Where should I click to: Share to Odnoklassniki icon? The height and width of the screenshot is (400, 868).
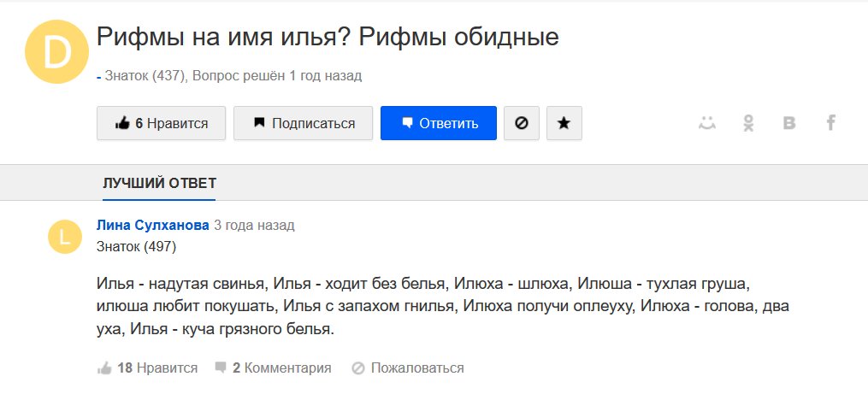pos(748,123)
